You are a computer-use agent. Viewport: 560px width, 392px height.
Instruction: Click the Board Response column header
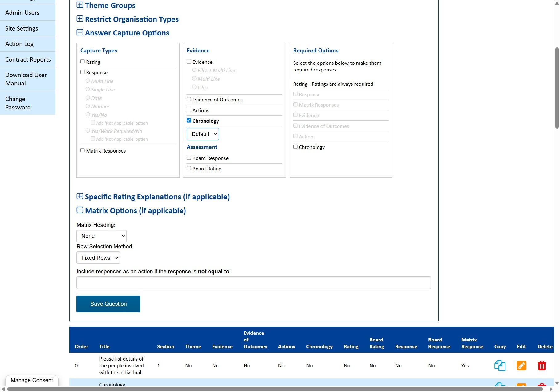(x=439, y=343)
